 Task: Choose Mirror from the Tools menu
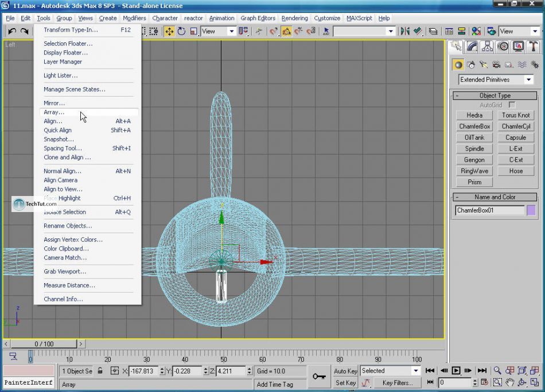54,103
